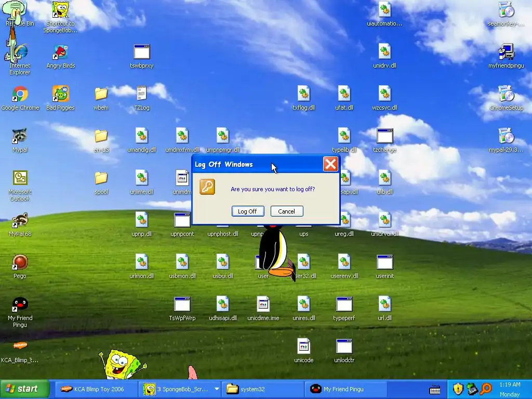This screenshot has height=399, width=532.
Task: Select the umpnpmgr.dll file
Action: tap(222, 140)
